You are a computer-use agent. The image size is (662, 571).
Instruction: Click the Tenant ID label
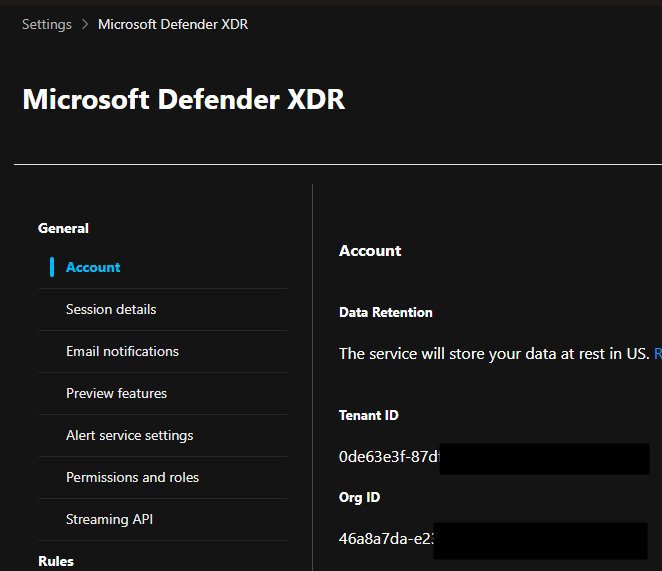click(x=369, y=416)
